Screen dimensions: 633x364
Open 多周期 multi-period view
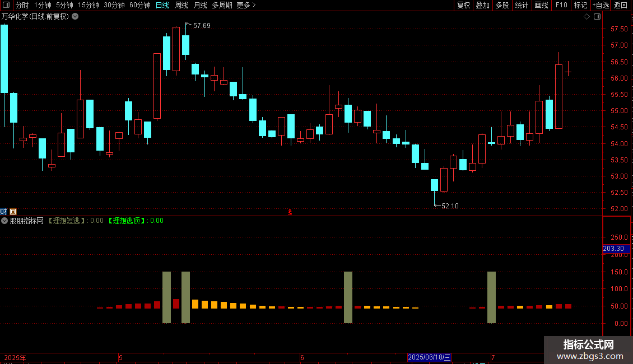(222, 5)
